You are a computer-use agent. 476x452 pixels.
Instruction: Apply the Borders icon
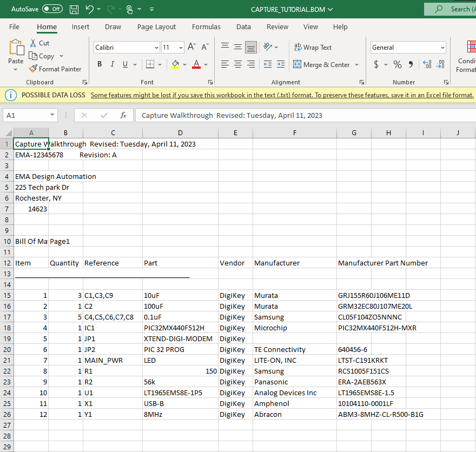150,64
